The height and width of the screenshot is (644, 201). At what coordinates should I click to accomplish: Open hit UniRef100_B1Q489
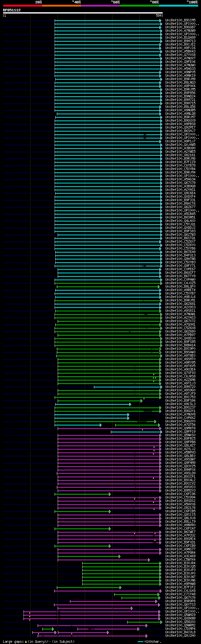click(x=180, y=38)
